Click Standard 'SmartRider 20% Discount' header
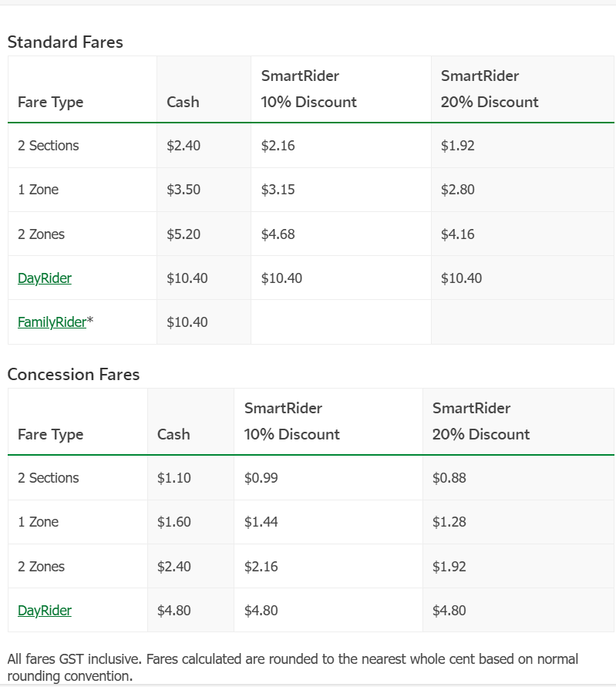This screenshot has height=687, width=616. pyautogui.click(x=490, y=89)
